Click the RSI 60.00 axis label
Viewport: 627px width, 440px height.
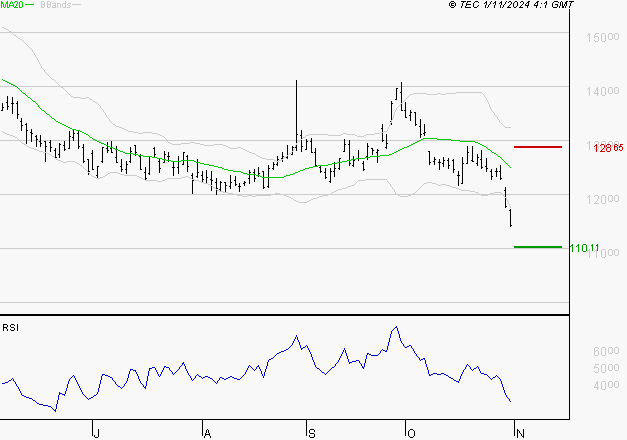pos(606,351)
